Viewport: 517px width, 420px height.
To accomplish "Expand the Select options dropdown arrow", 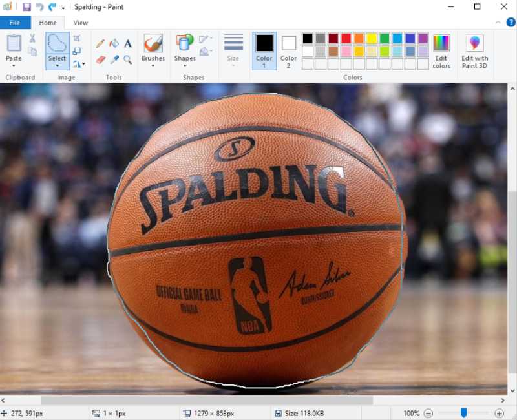I will tap(58, 66).
